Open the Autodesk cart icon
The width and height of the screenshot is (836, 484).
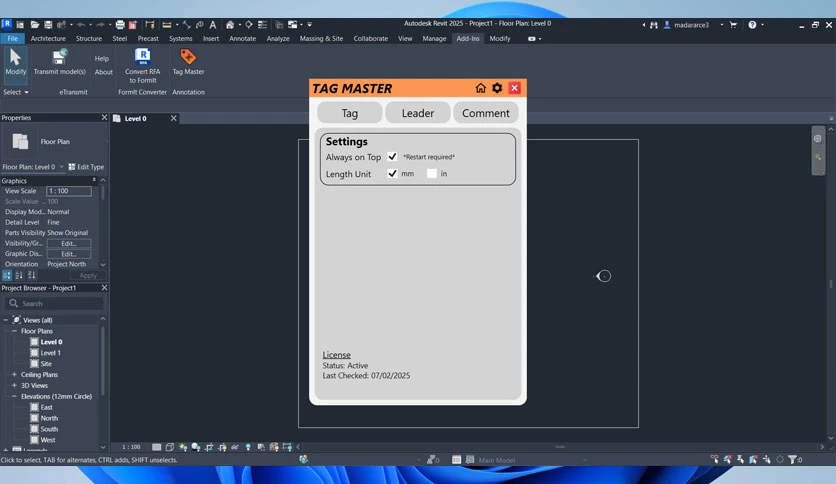[x=733, y=25]
